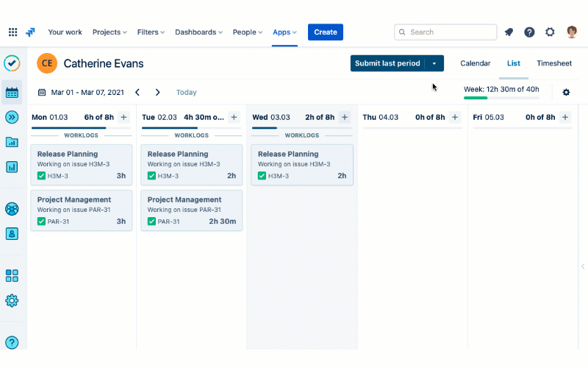Image resolution: width=588 pixels, height=368 pixels.
Task: Click the list view settings gear
Action: 566,93
